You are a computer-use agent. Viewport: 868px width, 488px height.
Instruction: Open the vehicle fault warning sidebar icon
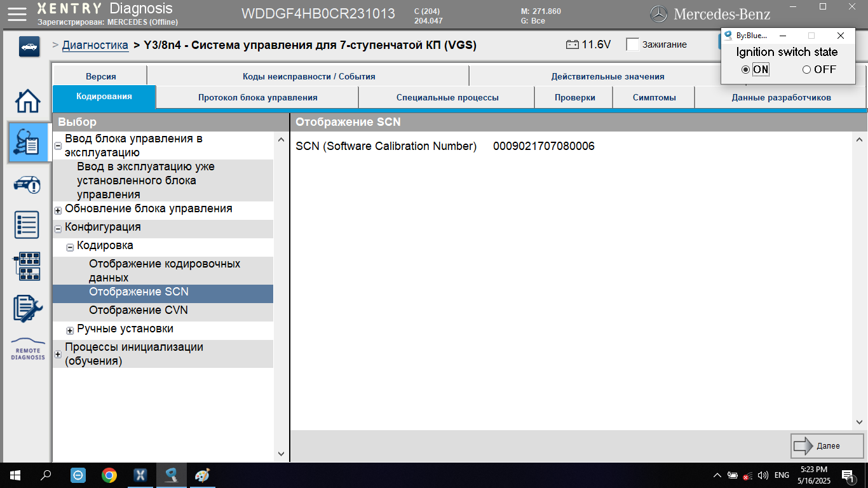(27, 185)
